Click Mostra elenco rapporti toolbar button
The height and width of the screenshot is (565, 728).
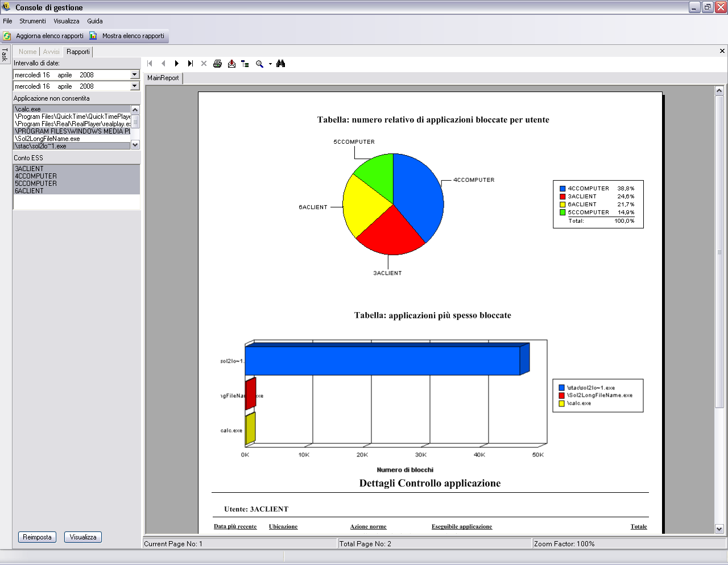[x=127, y=36]
